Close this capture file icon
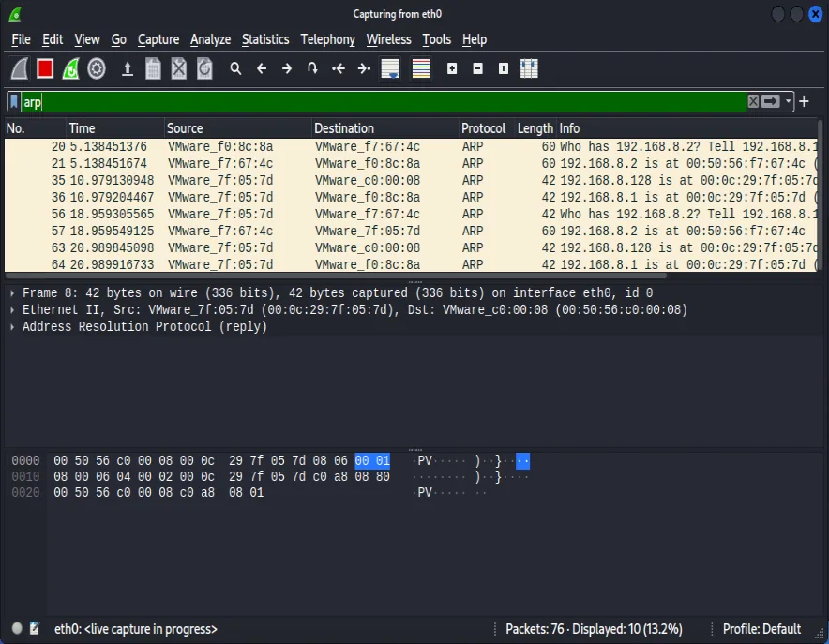 (x=179, y=68)
